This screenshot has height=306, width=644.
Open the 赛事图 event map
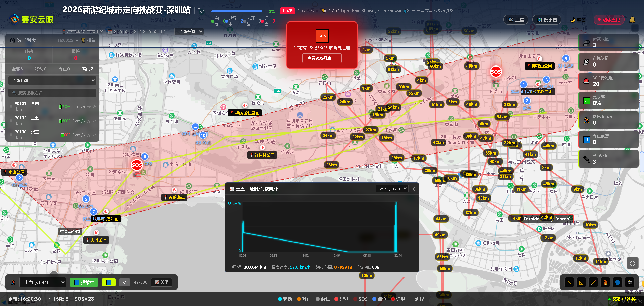pos(547,20)
